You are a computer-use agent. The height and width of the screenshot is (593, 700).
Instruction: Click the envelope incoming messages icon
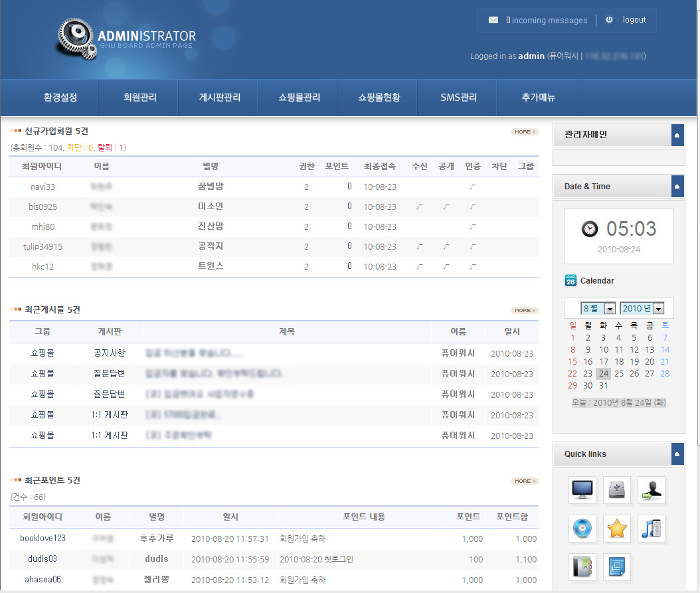tap(493, 21)
